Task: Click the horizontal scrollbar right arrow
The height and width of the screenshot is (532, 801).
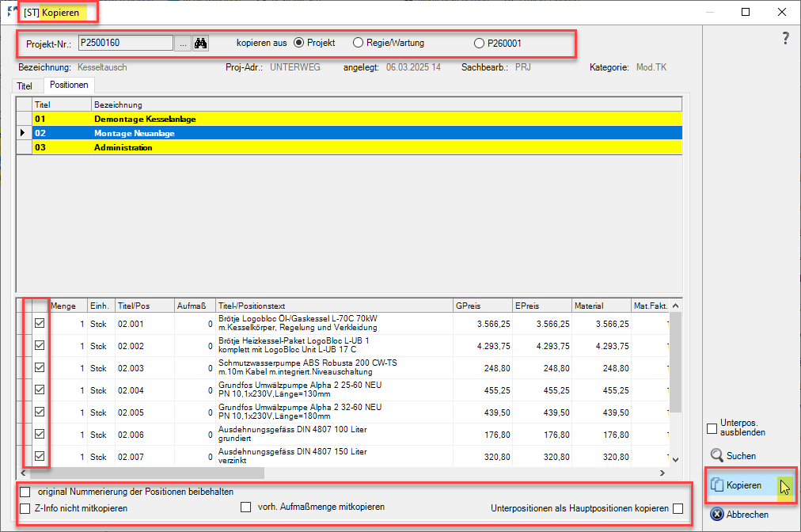Action: pyautogui.click(x=663, y=473)
